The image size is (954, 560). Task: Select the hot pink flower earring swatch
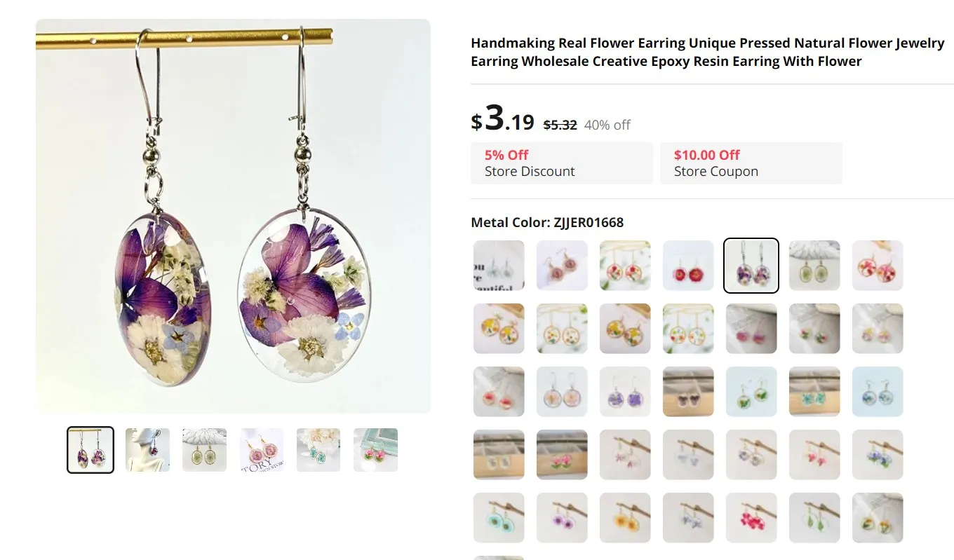pos(751,518)
